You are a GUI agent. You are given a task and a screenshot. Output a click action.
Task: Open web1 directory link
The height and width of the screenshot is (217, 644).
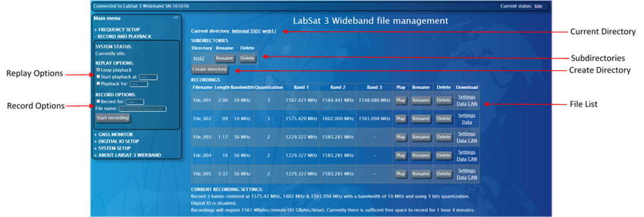tap(269, 31)
